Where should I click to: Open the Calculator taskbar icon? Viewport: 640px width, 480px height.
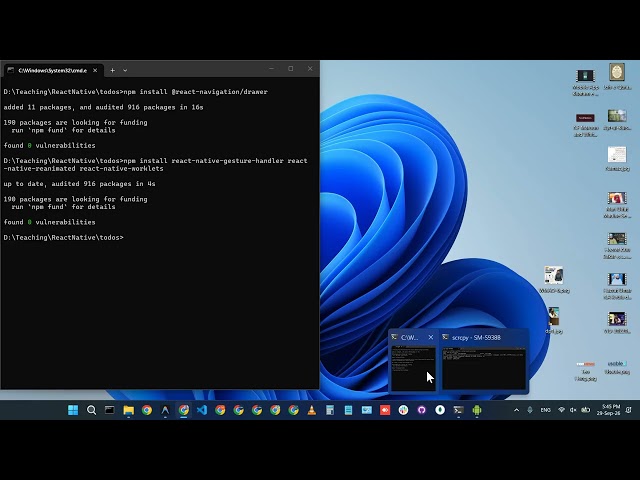330,410
